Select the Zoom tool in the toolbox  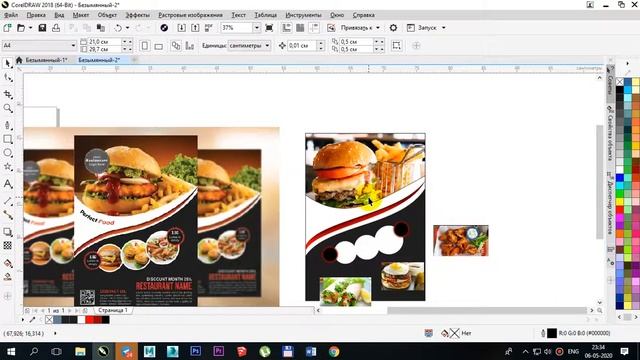8,108
